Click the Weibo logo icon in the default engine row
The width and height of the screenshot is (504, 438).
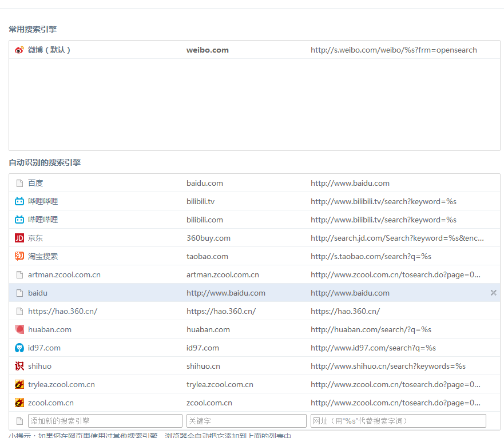pyautogui.click(x=19, y=50)
